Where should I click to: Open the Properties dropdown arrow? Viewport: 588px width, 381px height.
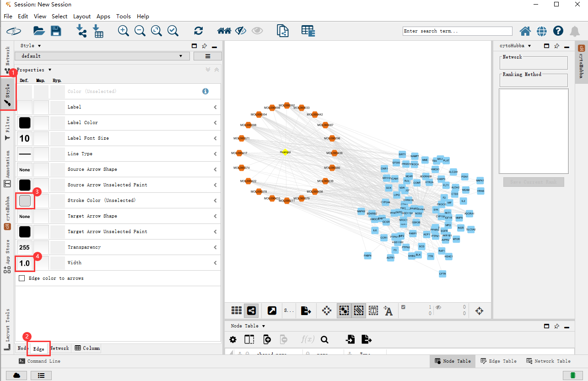49,70
